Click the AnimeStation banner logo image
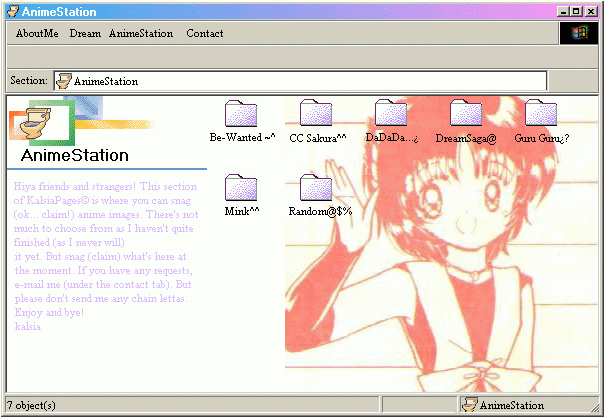Screen dimensions: 604x417 pos(42,123)
